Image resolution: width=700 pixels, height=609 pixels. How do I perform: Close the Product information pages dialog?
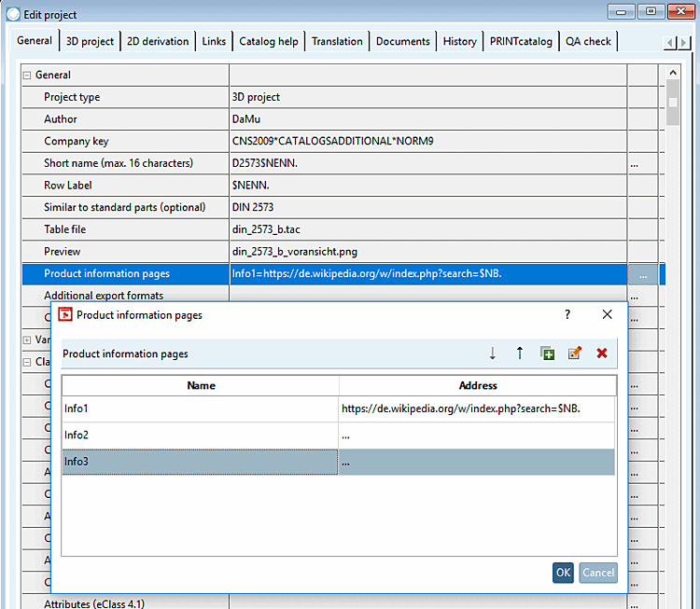click(x=607, y=315)
